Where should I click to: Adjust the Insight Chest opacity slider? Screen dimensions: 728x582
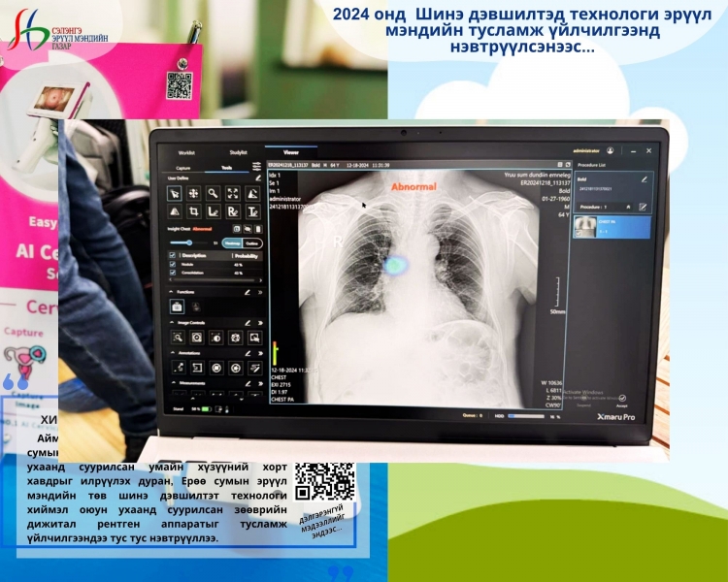click(x=191, y=242)
